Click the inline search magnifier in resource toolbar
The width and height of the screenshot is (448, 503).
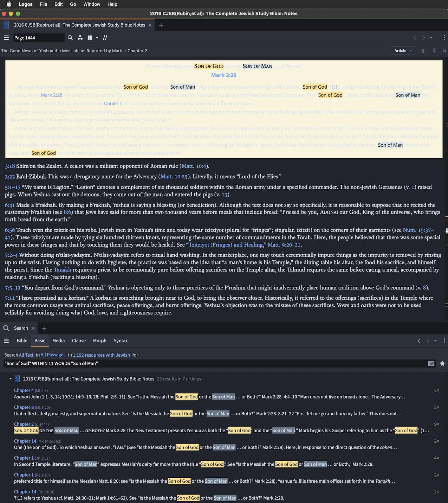tap(70, 38)
